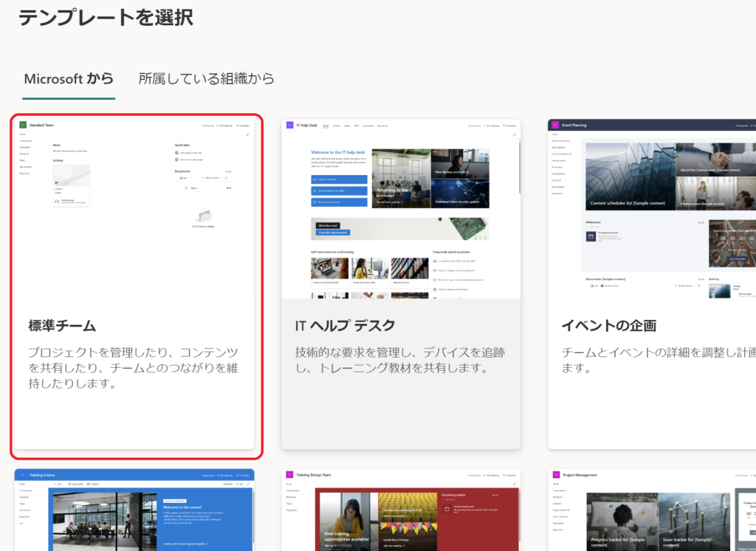Image resolution: width=756 pixels, height=551 pixels.
Task: Click the Project Management site logo icon
Action: (556, 475)
